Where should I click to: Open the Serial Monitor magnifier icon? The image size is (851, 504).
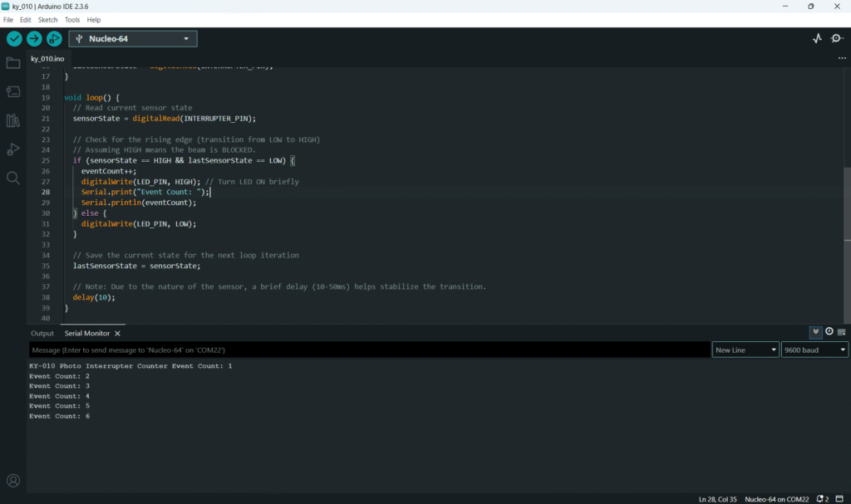coord(837,38)
